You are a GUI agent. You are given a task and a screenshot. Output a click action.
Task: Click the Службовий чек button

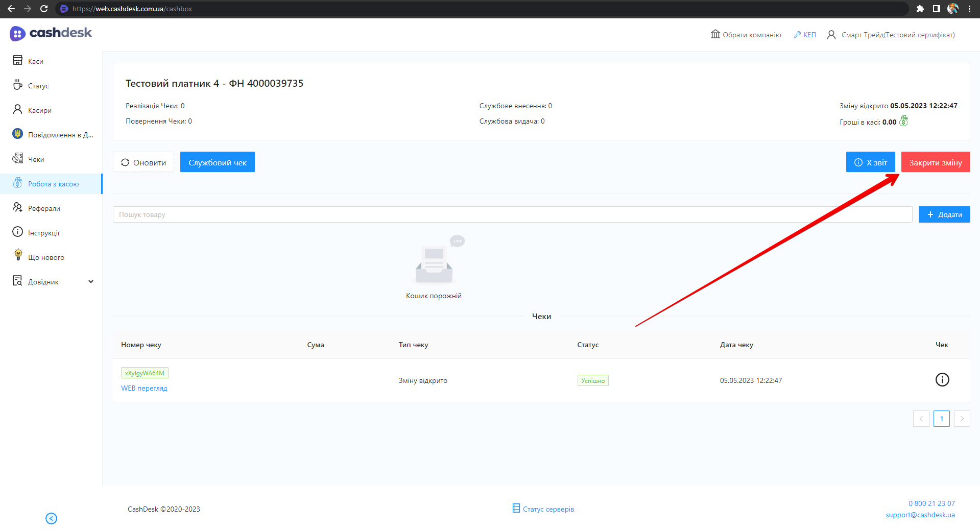217,162
